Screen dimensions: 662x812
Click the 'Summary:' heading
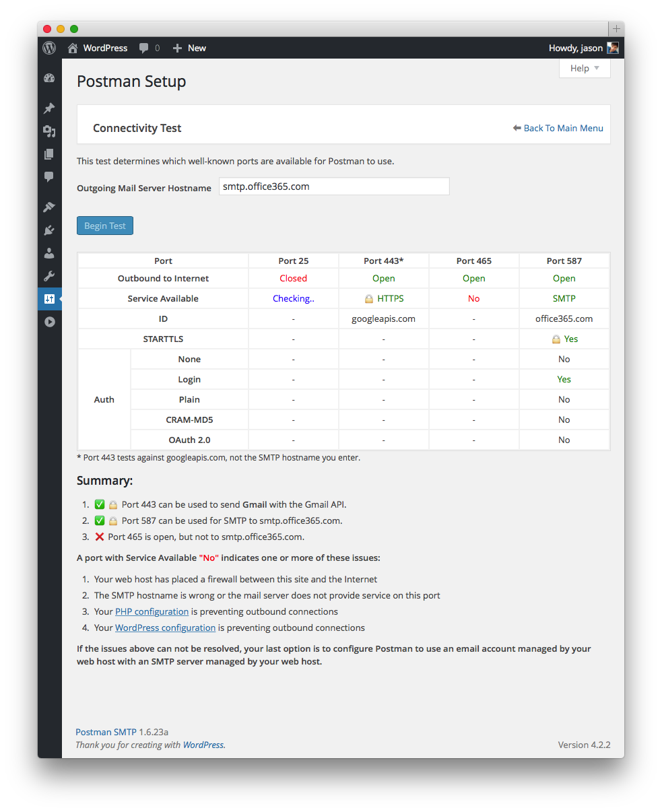pyautogui.click(x=105, y=481)
